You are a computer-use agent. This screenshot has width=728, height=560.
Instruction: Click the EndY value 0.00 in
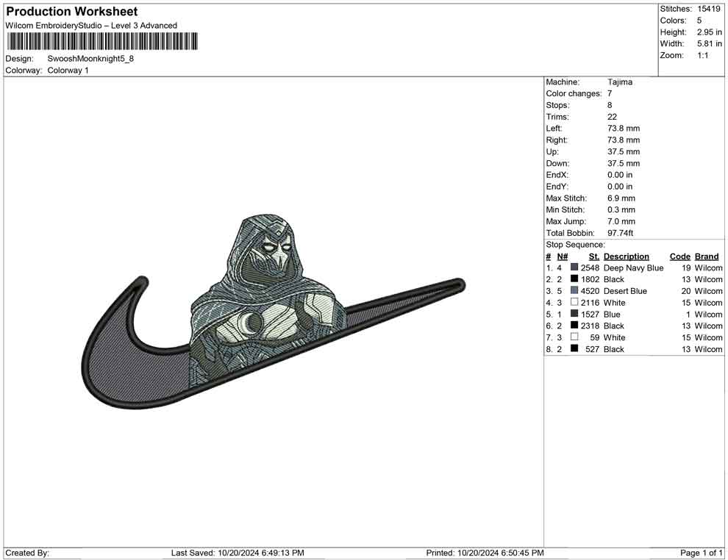[x=620, y=186]
